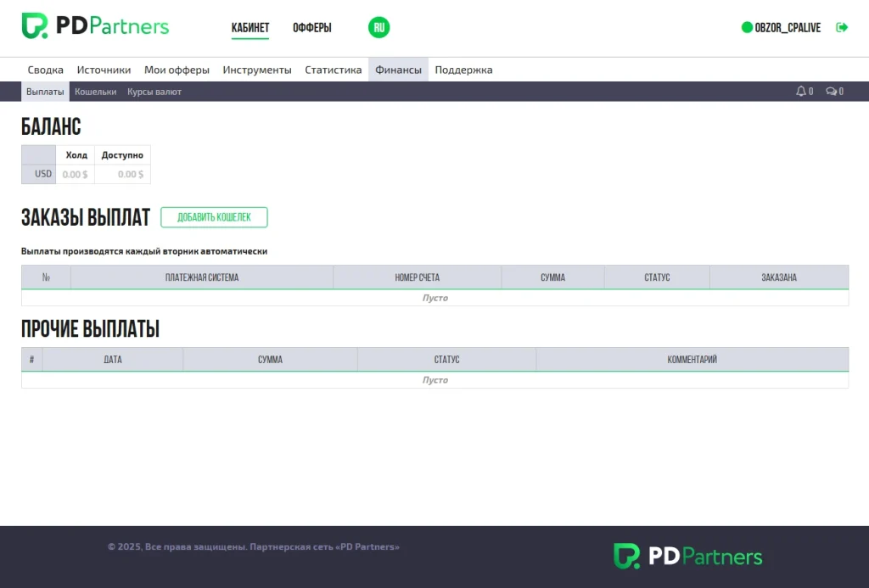Open the Поддержка tab
The height and width of the screenshot is (588, 869).
464,70
